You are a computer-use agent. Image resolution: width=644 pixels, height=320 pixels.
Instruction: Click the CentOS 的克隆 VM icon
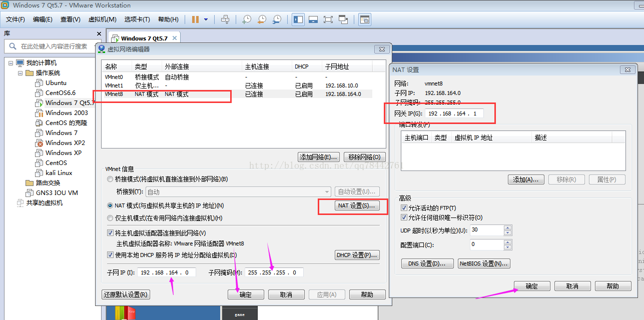[39, 123]
